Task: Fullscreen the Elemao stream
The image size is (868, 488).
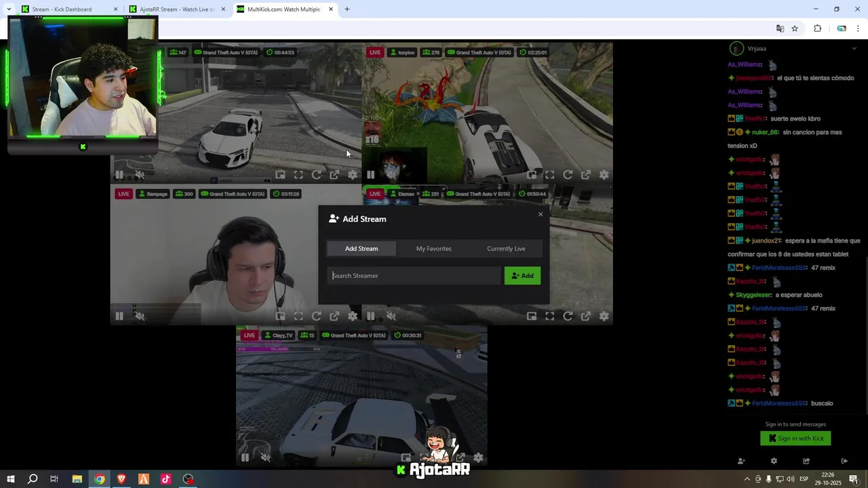Action: click(550, 316)
